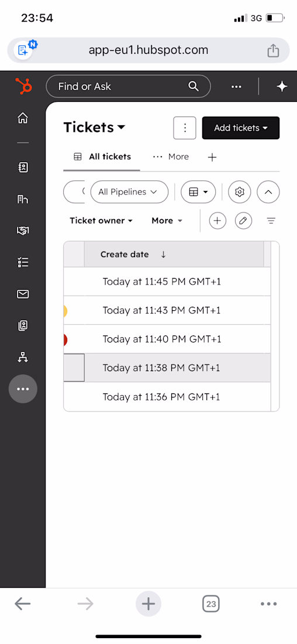Open the checklist tasks sidebar icon
This screenshot has height=644, width=297.
(23, 262)
